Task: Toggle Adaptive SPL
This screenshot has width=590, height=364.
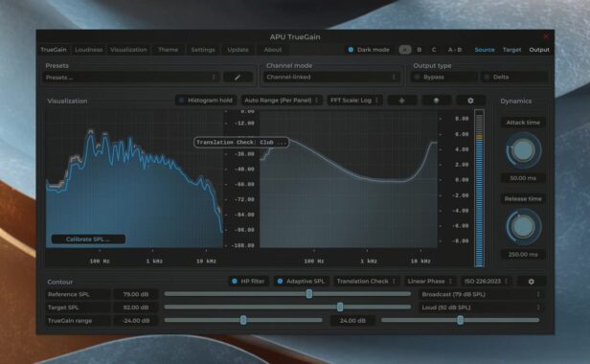Action: [301, 282]
